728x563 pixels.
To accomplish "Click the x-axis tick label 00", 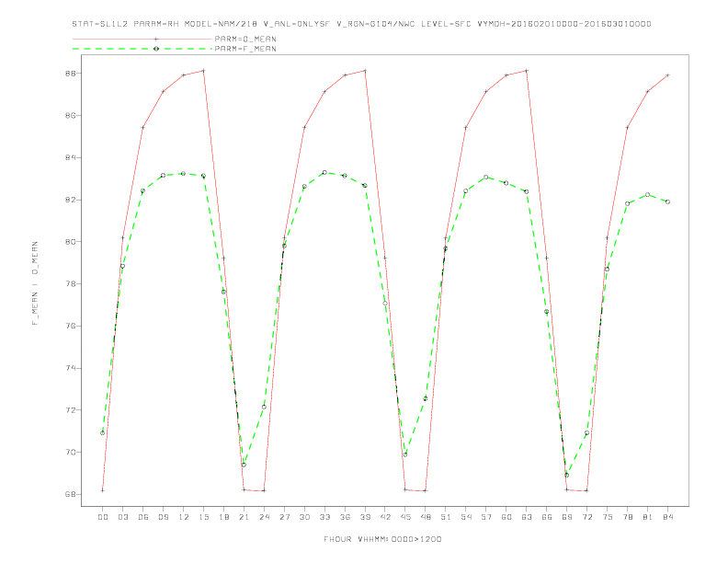I will tap(103, 517).
